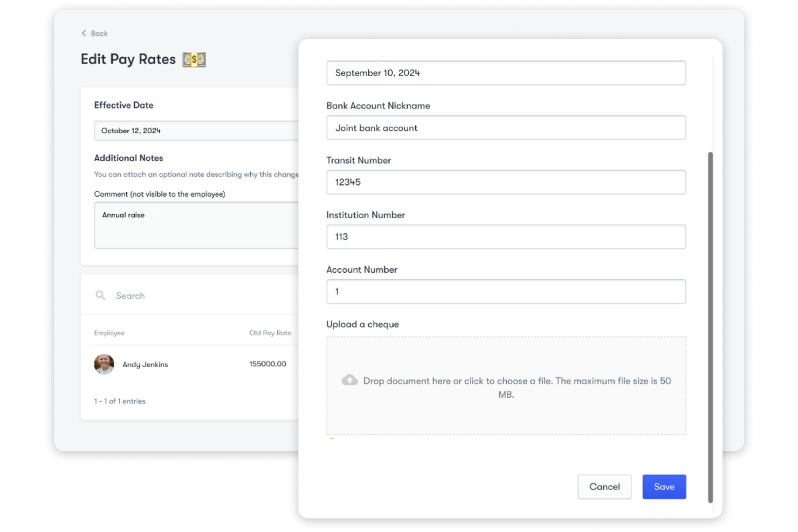Click the cloud upload icon
Screen dimensions: 798x532
(x=349, y=381)
